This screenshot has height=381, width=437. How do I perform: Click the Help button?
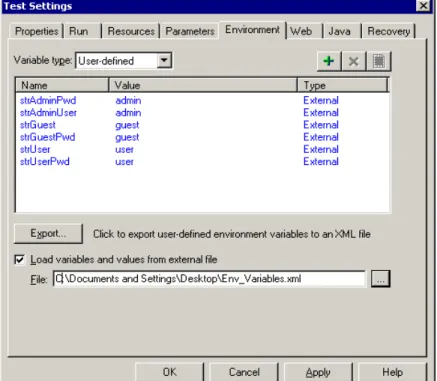[392, 372]
